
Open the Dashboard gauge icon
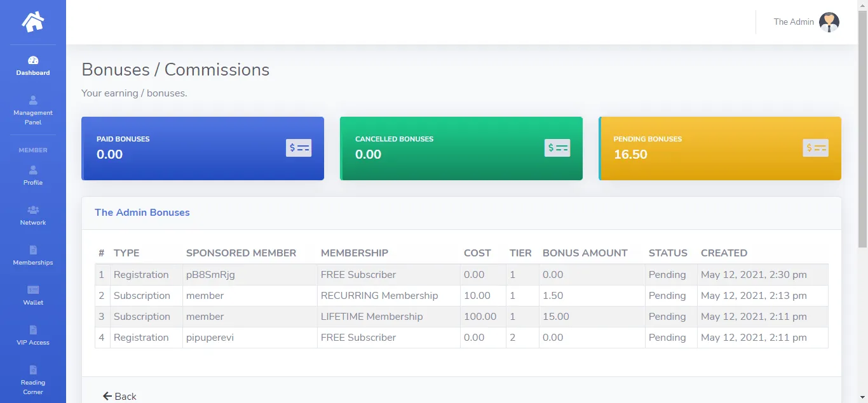coord(33,60)
